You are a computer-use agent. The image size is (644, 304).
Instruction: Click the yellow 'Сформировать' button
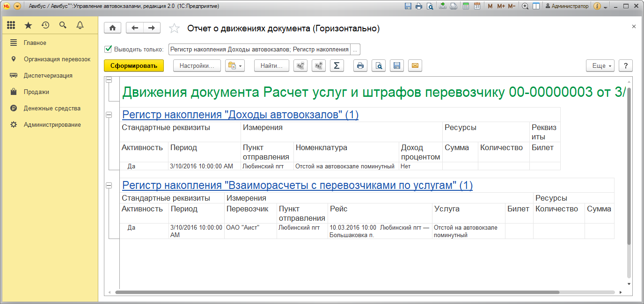(x=134, y=66)
